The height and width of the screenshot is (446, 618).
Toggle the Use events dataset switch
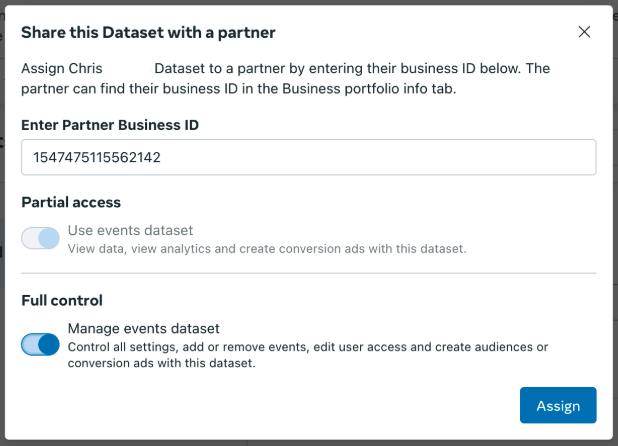41,238
